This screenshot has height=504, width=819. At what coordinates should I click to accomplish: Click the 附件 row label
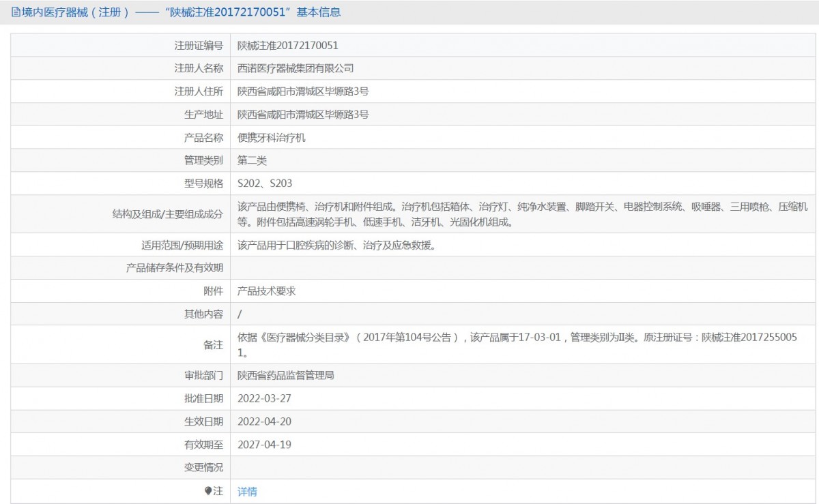tap(214, 291)
